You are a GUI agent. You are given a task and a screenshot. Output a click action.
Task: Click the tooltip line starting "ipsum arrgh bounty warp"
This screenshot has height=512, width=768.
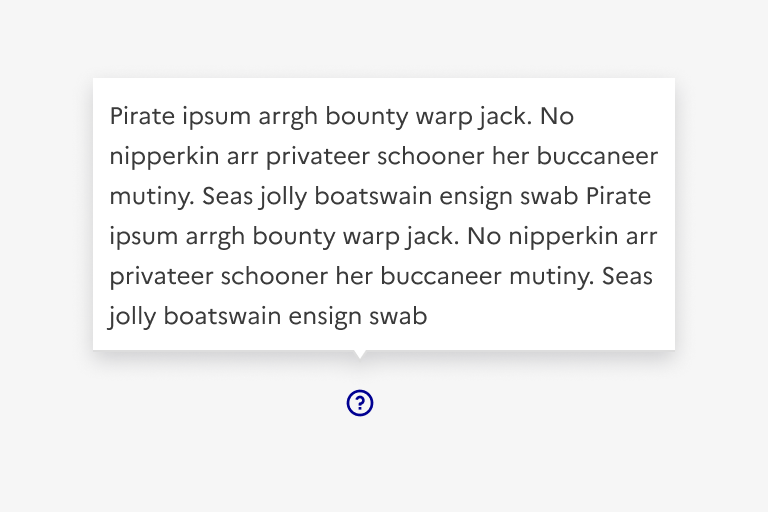383,237
